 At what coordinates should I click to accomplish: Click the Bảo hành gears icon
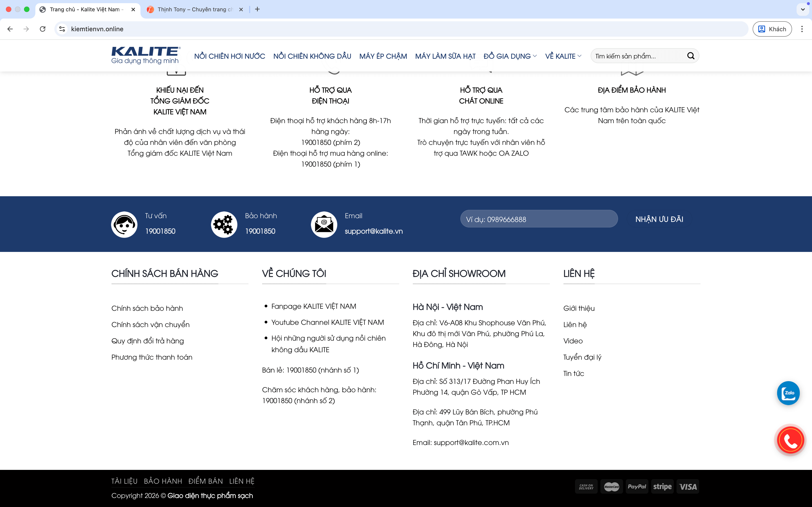224,224
